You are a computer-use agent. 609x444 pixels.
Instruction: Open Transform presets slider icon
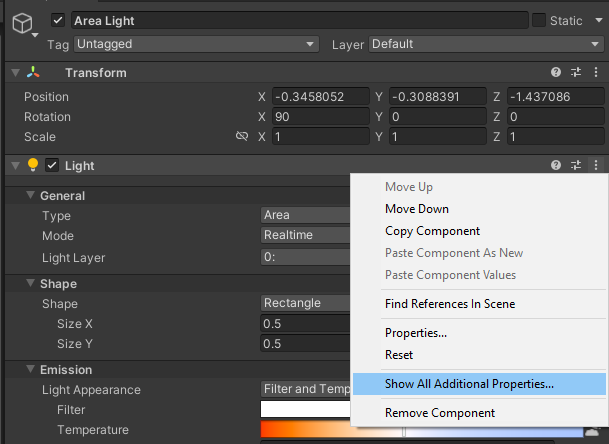[x=576, y=72]
